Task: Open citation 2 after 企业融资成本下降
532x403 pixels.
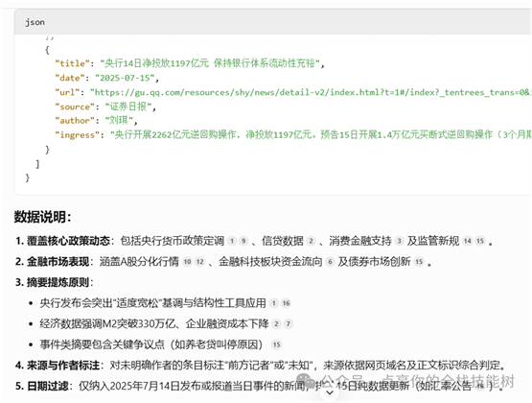Action: tap(276, 324)
